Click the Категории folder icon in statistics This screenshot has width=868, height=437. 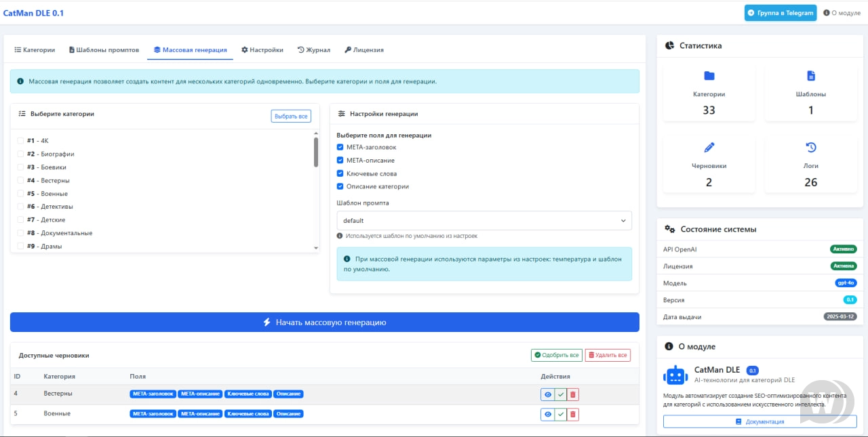(x=709, y=76)
